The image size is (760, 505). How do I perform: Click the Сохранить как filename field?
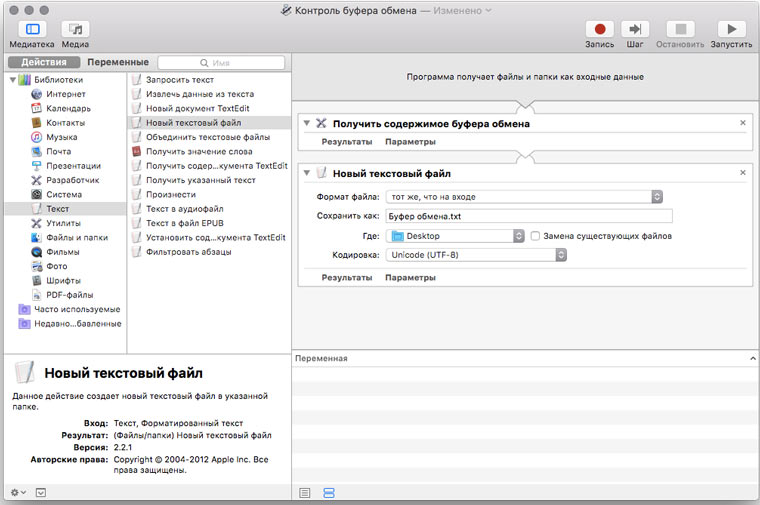point(529,216)
